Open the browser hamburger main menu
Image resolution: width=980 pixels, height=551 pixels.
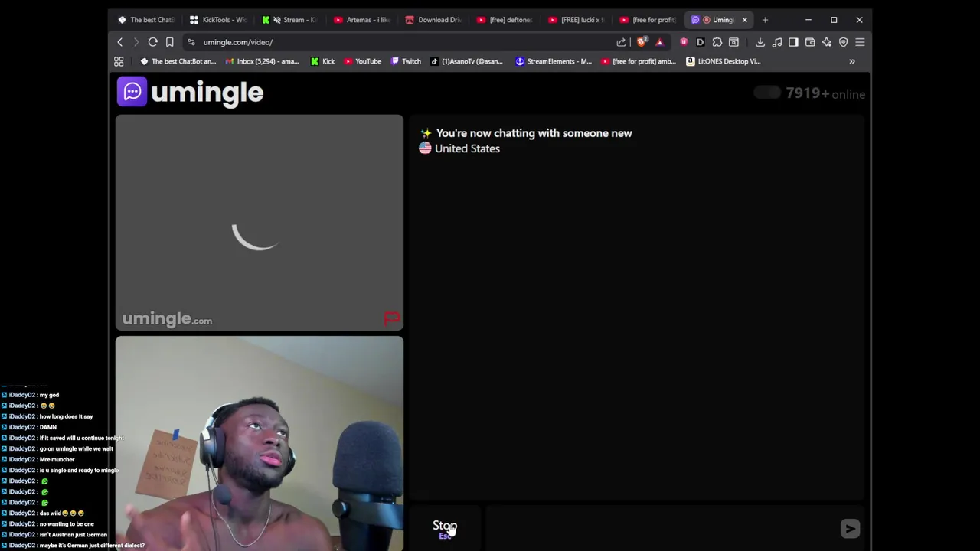(860, 42)
